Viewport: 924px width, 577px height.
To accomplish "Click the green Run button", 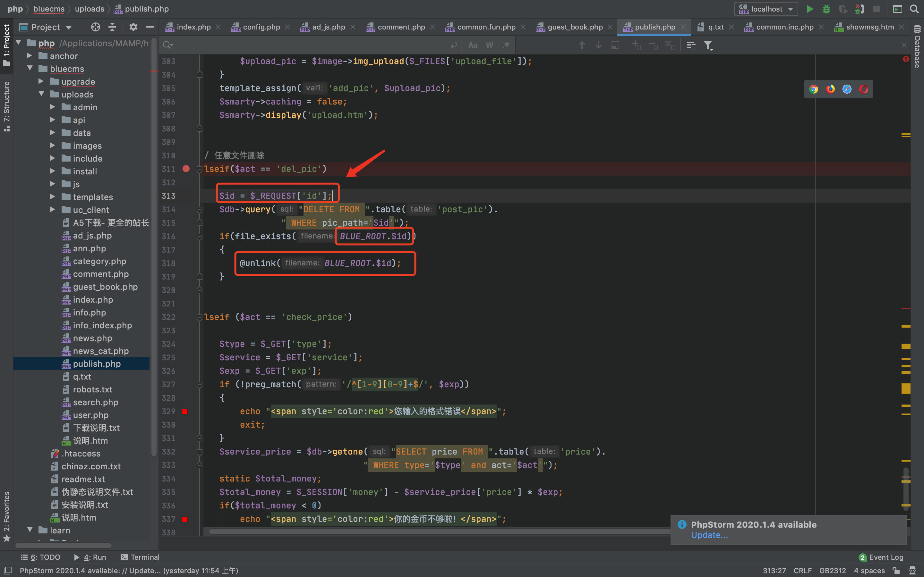I will (809, 9).
